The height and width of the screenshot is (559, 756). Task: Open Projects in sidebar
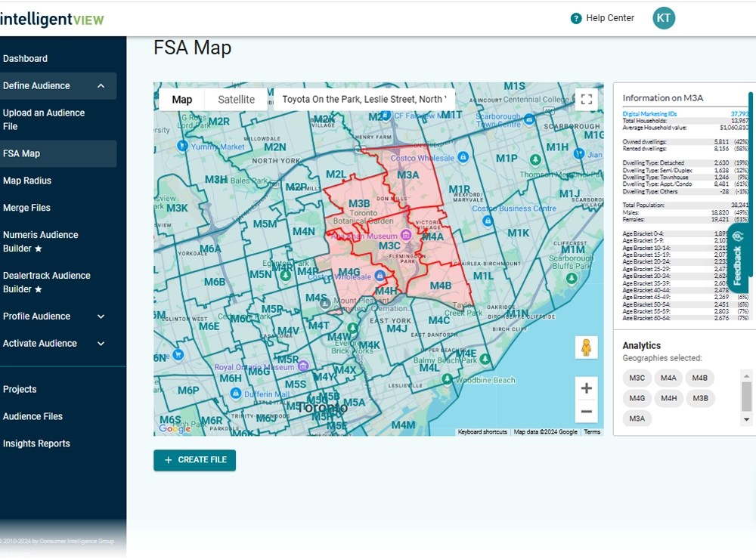click(20, 389)
